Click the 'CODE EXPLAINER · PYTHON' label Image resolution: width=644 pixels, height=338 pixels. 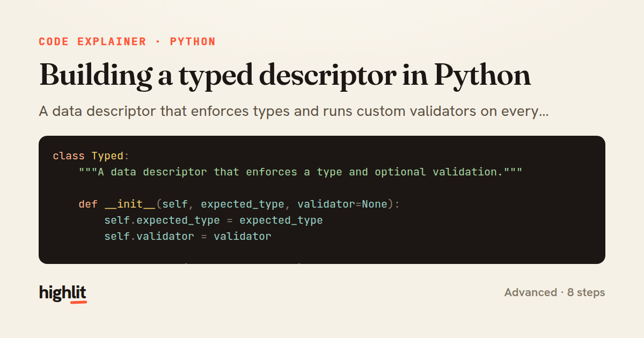click(127, 41)
